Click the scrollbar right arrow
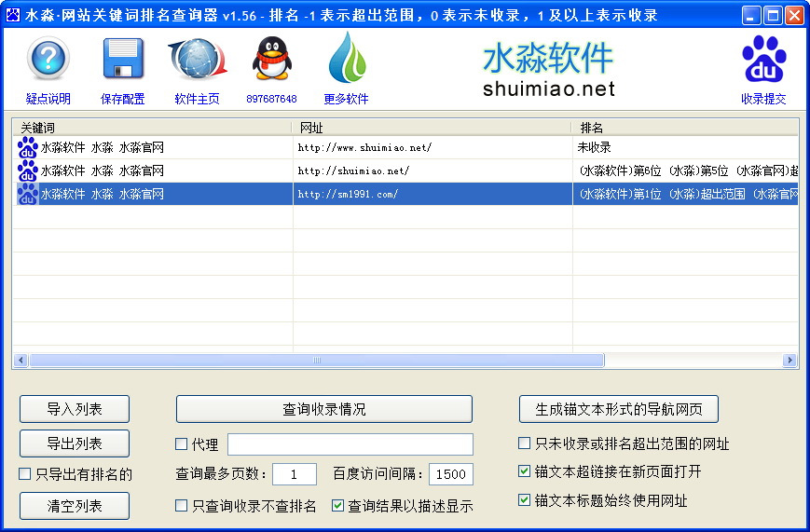The height and width of the screenshot is (532, 810). [x=789, y=360]
